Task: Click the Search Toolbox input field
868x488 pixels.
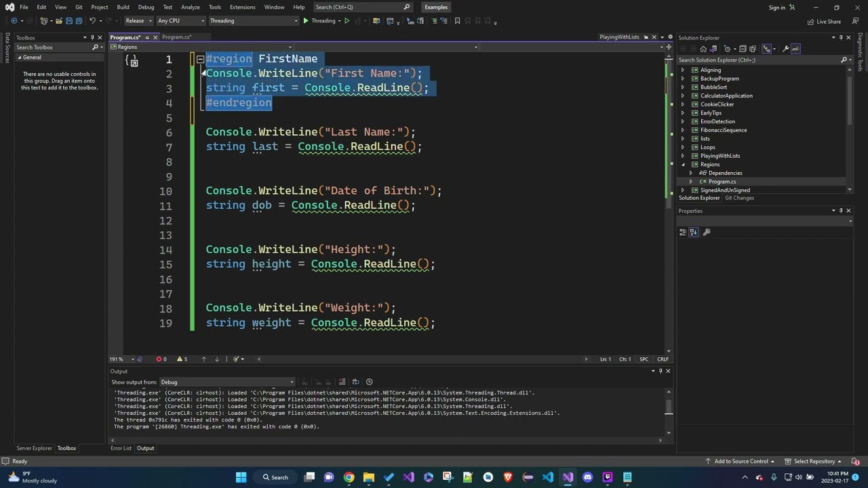Action: point(58,47)
